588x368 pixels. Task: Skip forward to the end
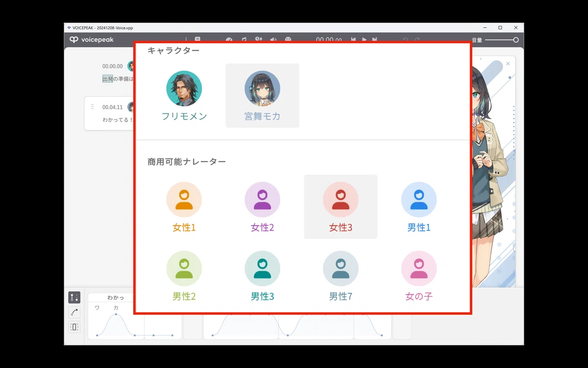(375, 40)
